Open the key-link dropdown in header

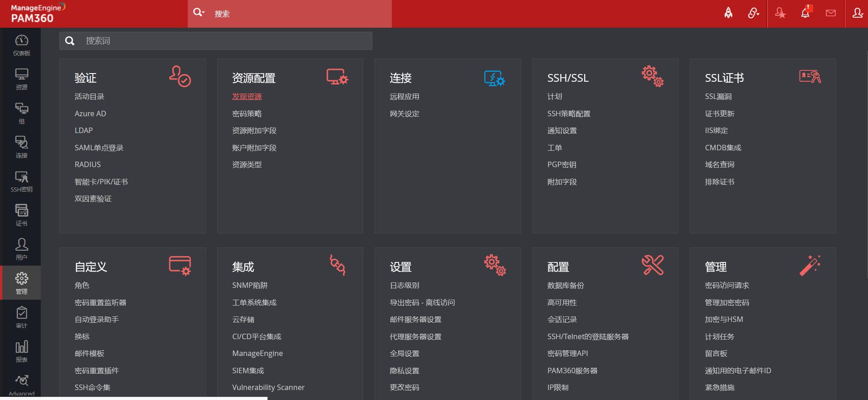click(753, 13)
